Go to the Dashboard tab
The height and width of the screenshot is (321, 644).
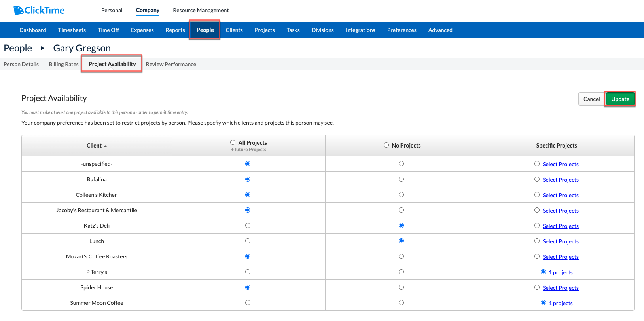coord(33,30)
